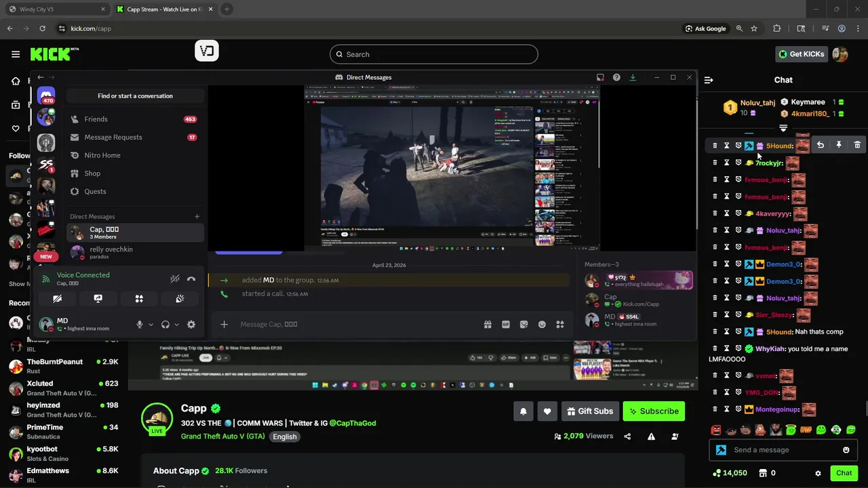This screenshot has height=488, width=868.
Task: Create new DM with plus beside Direct Messages
Action: pos(197,217)
